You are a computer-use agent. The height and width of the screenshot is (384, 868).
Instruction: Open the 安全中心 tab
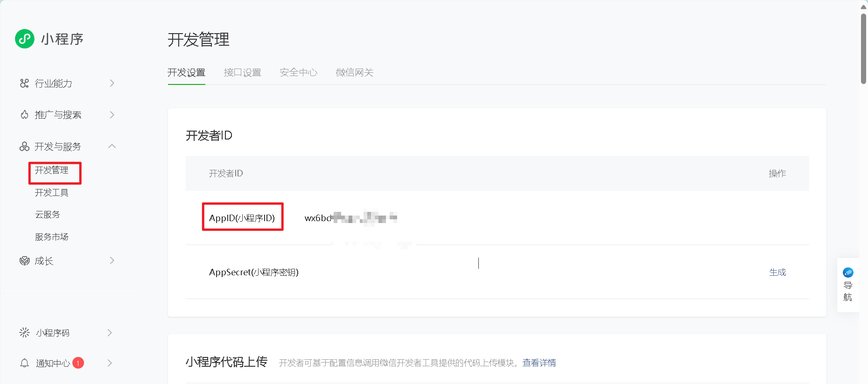pos(298,73)
